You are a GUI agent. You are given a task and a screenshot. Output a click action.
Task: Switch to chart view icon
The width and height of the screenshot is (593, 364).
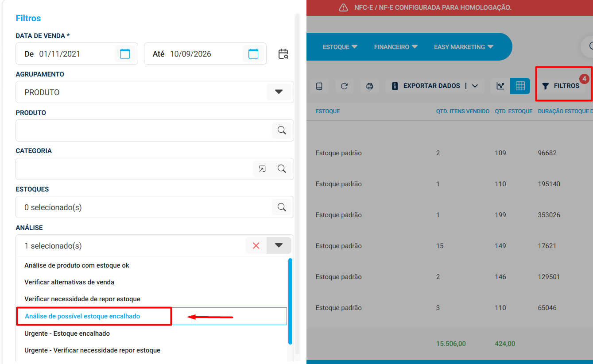500,86
